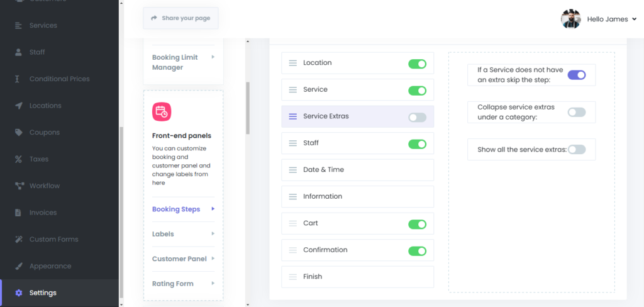
Task: Expand the Customer Panel submenu
Action: click(x=182, y=259)
